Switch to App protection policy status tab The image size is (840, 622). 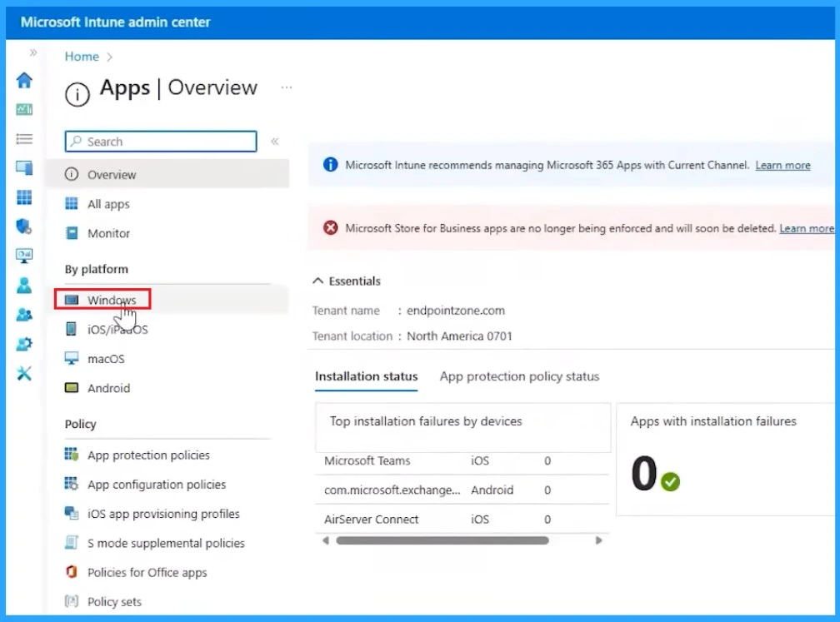click(519, 376)
